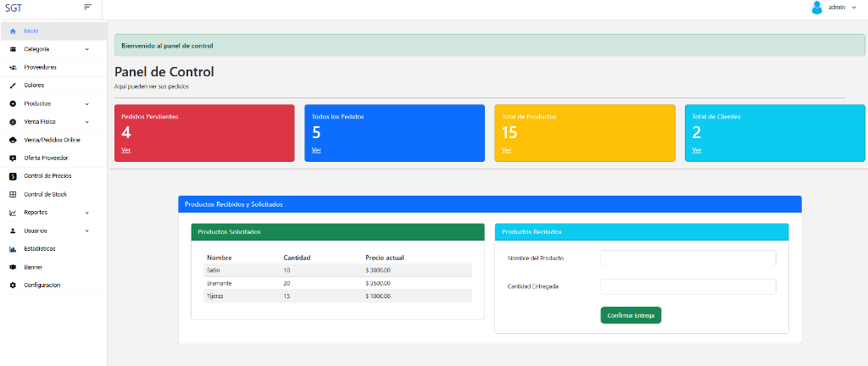
Task: Click Ver link on Total de Productos card
Action: click(506, 150)
